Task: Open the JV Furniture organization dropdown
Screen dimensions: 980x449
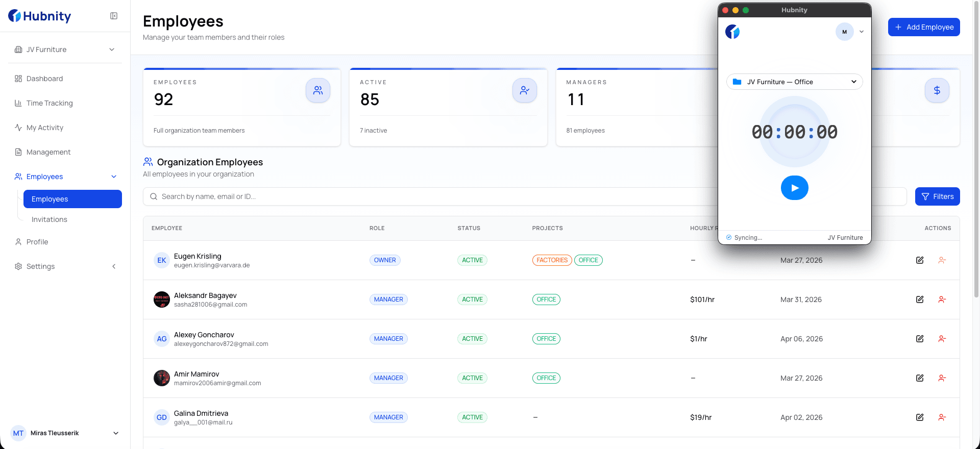Action: click(65, 49)
